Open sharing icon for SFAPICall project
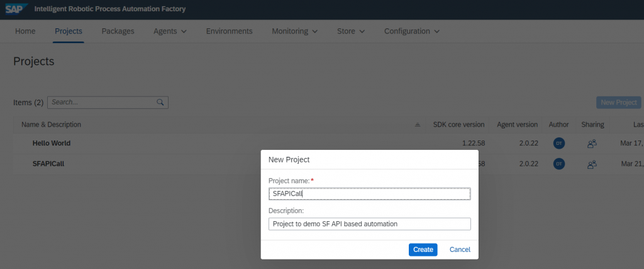 point(592,164)
